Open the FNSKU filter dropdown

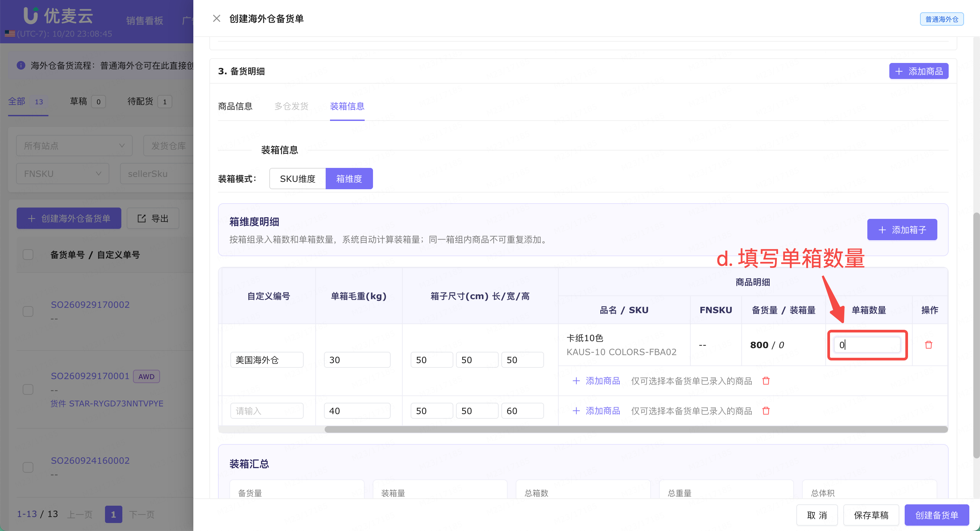[62, 174]
